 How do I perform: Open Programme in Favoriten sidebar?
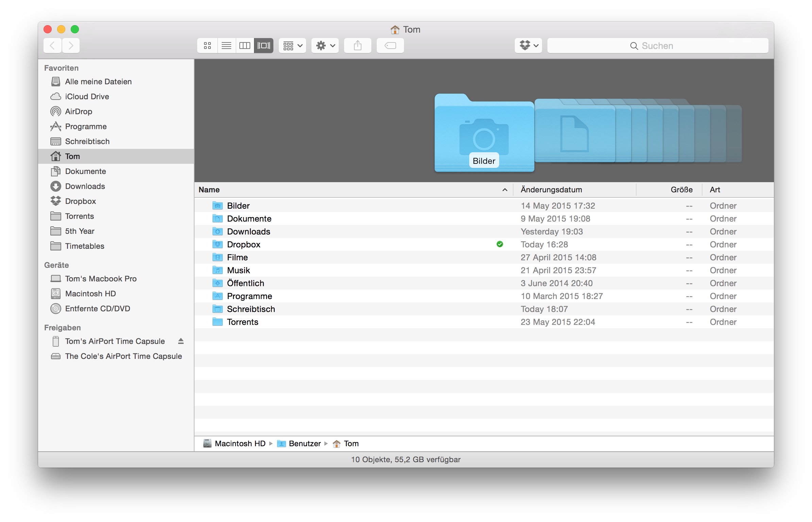pyautogui.click(x=86, y=126)
